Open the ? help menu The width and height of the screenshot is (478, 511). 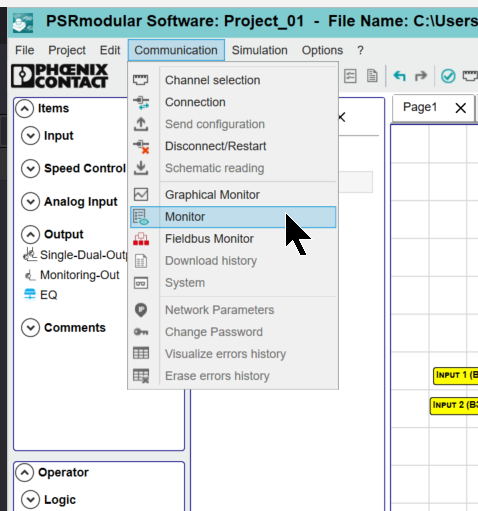click(x=360, y=50)
